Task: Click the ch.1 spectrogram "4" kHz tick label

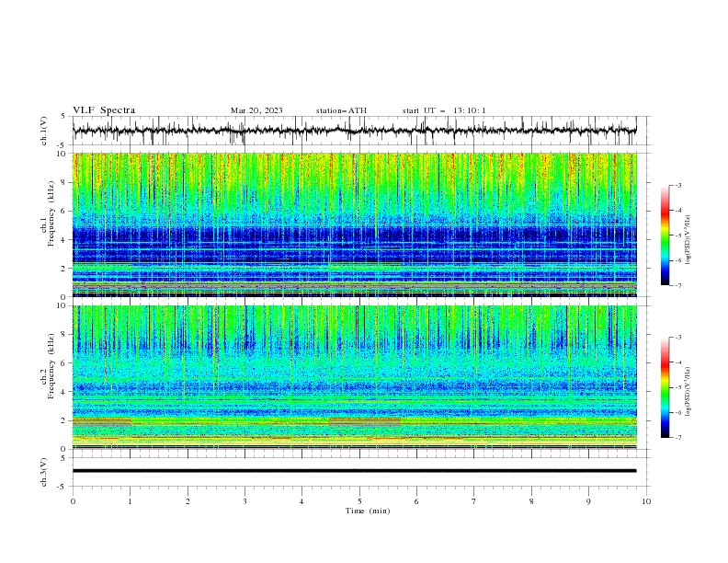Action: tap(65, 240)
